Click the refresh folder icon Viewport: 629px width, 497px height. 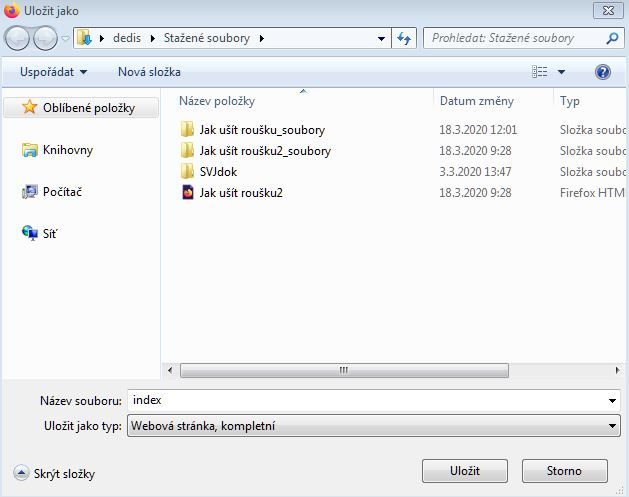click(404, 39)
